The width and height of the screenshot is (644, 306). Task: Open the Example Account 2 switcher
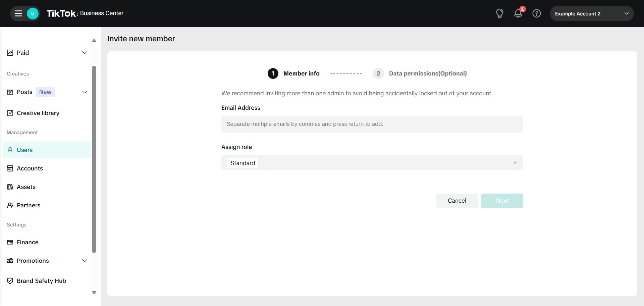point(591,14)
